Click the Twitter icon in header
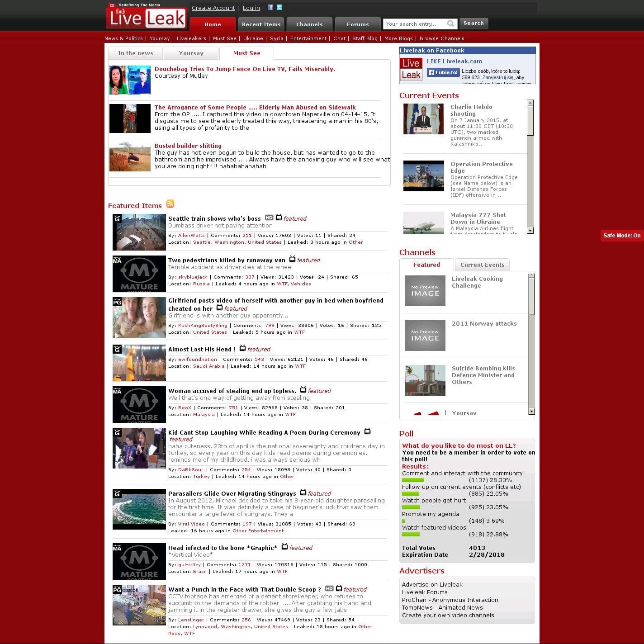Image resolution: width=644 pixels, height=644 pixels. point(279,7)
